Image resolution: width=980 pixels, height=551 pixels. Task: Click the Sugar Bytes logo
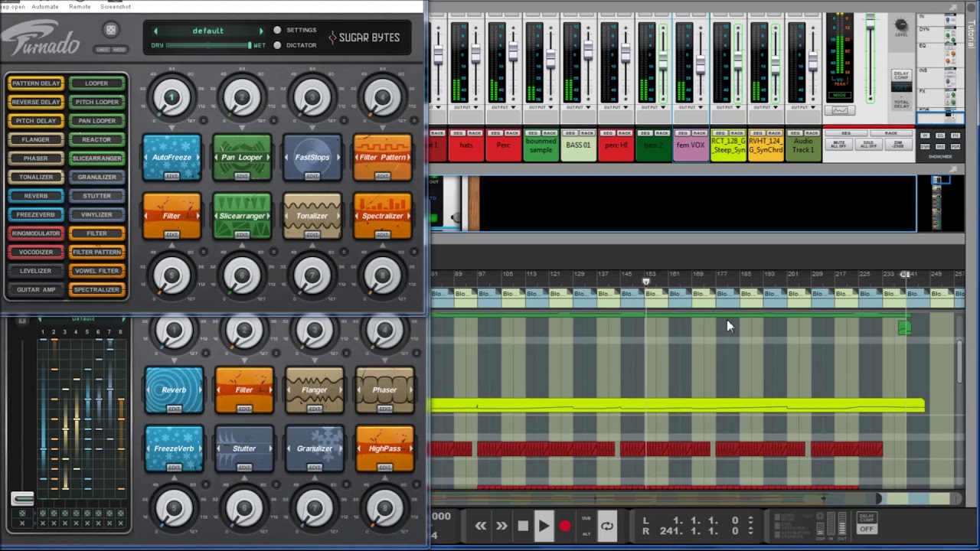364,37
